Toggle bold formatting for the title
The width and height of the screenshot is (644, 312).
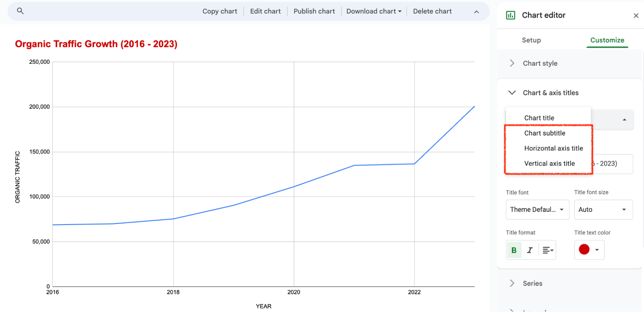click(x=514, y=250)
